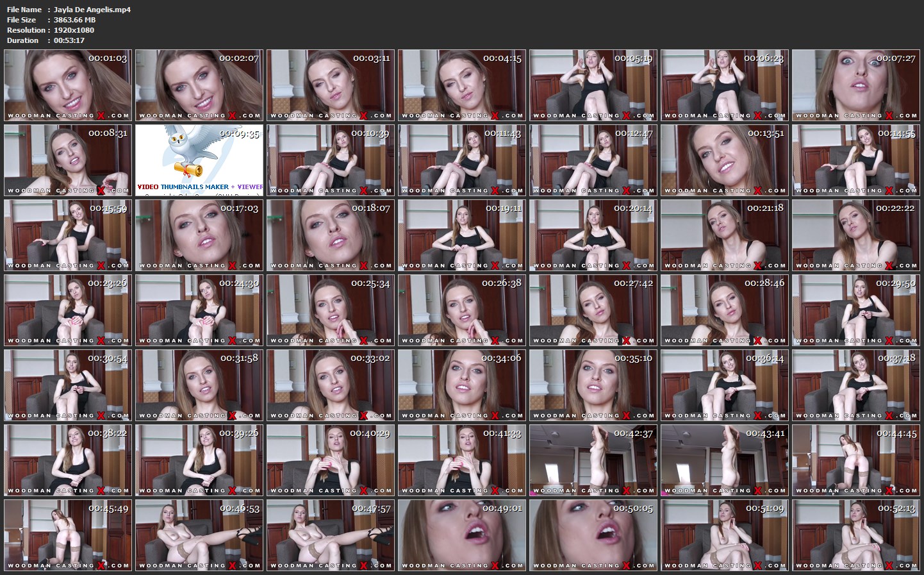Click the File Size value 3863.66 MB

click(x=74, y=20)
